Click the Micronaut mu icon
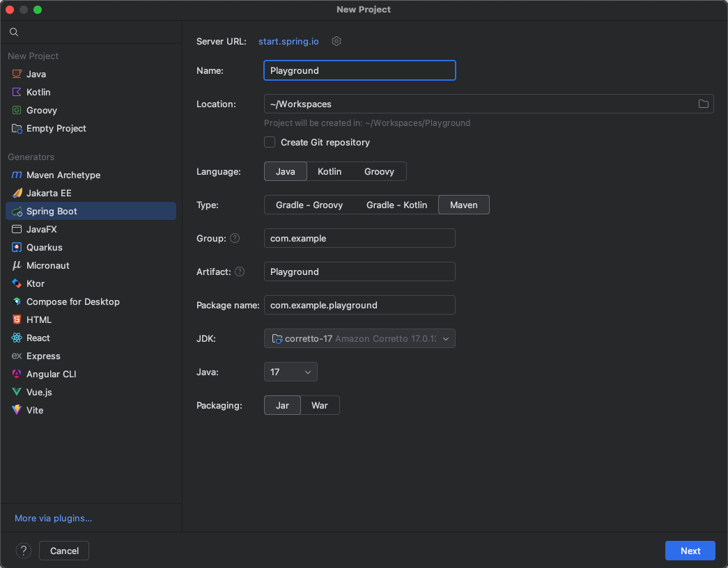 point(17,265)
